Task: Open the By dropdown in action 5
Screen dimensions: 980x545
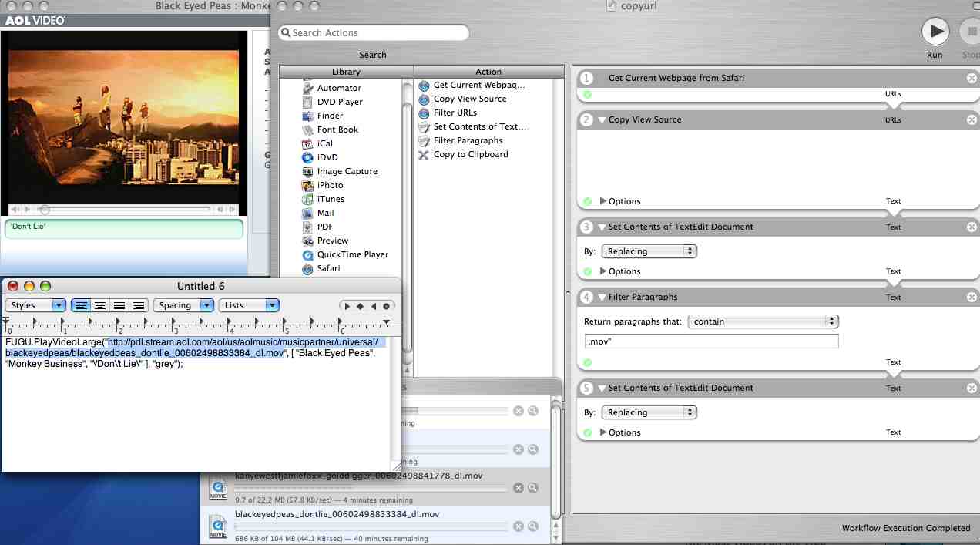Action: pos(649,412)
